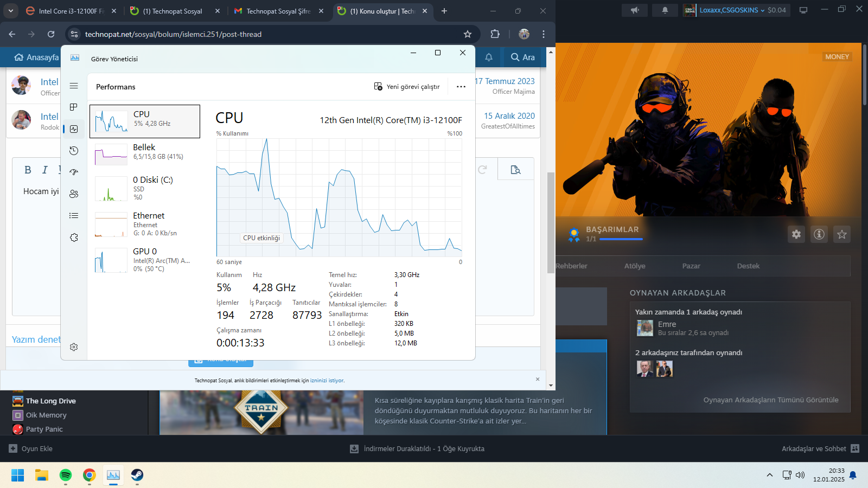Open Chrome's tab search dropdown arrow
Screen dimensions: 868x488
point(11,11)
